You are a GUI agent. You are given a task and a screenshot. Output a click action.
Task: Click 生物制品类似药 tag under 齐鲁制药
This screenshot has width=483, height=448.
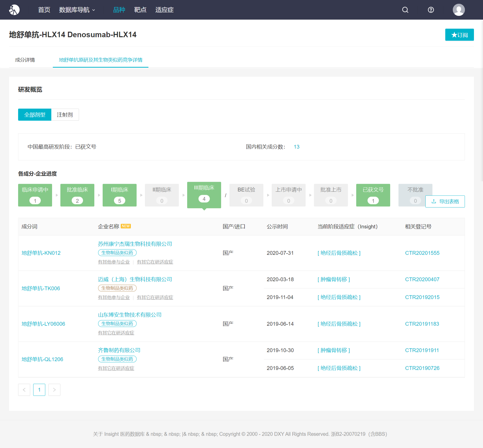pos(117,359)
